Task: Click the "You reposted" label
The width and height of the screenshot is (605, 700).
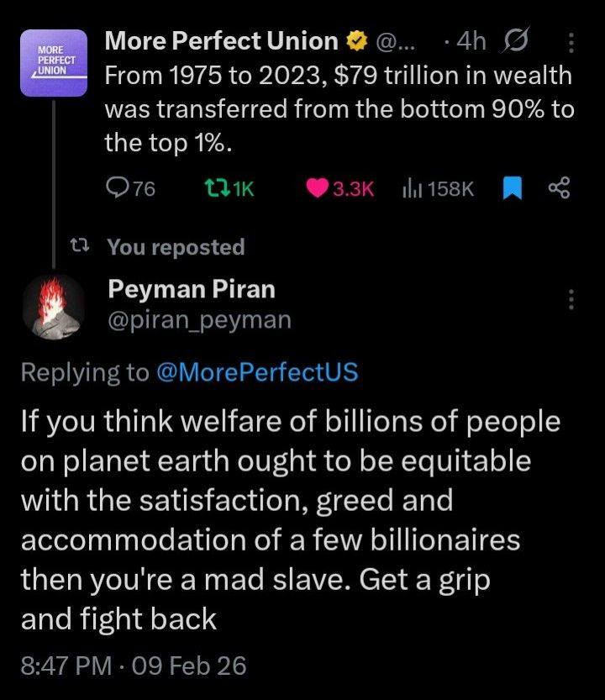Action: click(176, 247)
